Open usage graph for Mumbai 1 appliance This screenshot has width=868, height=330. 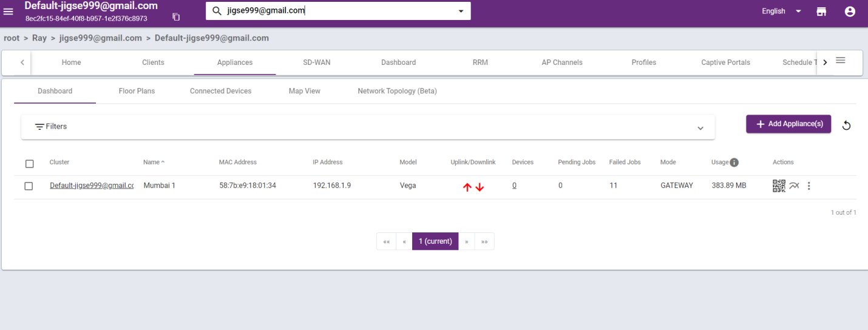pos(795,186)
